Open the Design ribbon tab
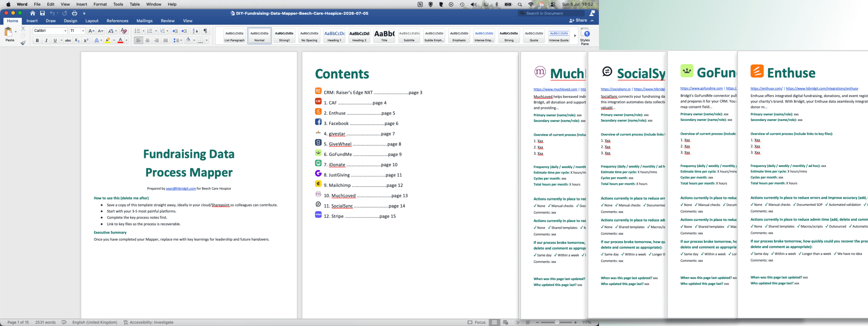 (71, 21)
